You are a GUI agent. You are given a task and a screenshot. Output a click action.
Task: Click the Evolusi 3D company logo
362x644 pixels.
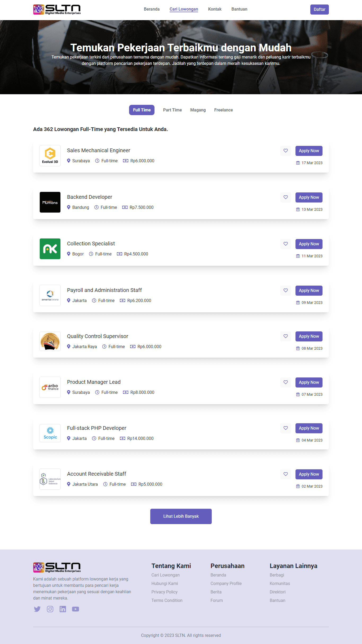[x=50, y=156]
